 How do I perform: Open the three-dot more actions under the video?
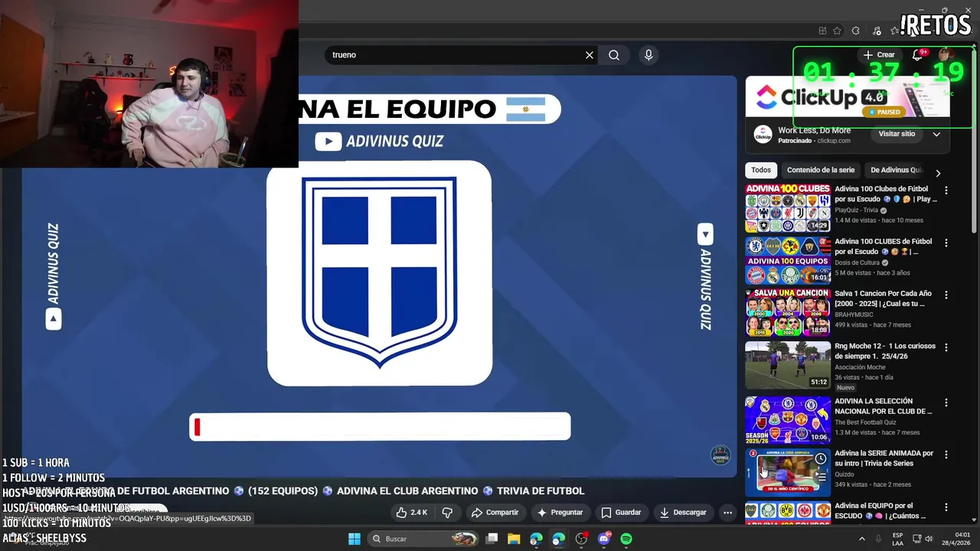coord(728,513)
